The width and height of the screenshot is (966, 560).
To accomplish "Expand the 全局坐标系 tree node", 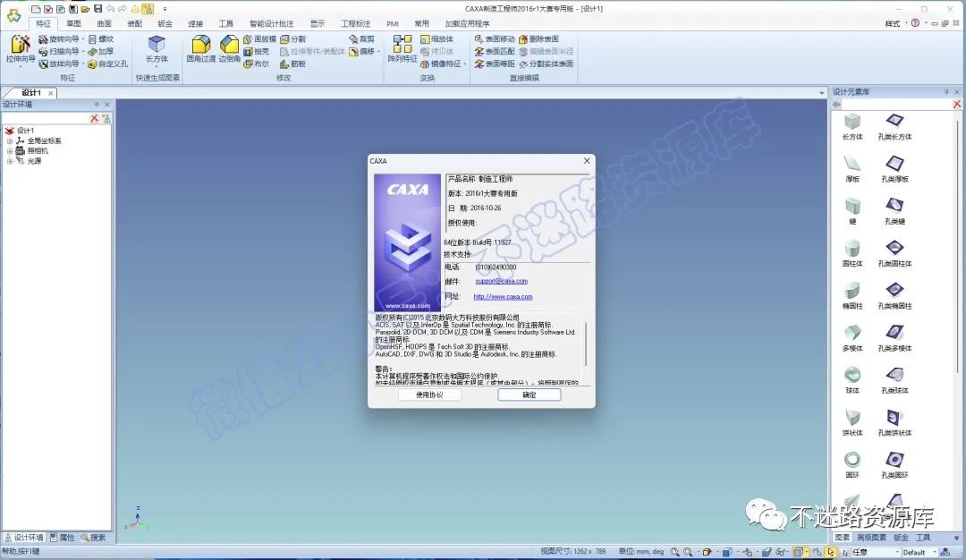I will (9, 141).
